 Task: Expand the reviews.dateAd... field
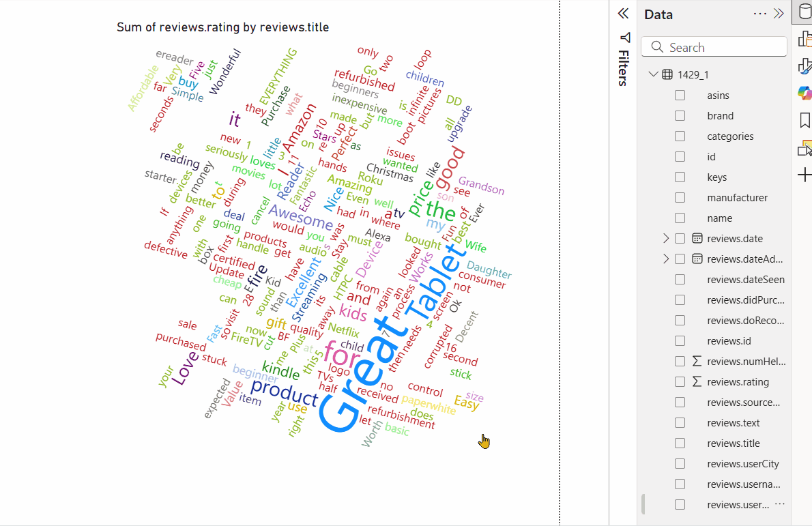tap(666, 259)
